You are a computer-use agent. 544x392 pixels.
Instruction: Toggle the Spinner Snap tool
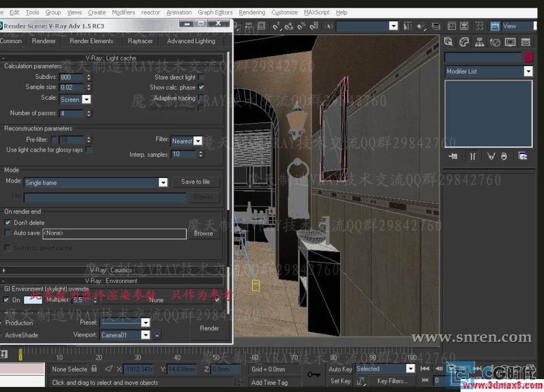[x=314, y=26]
